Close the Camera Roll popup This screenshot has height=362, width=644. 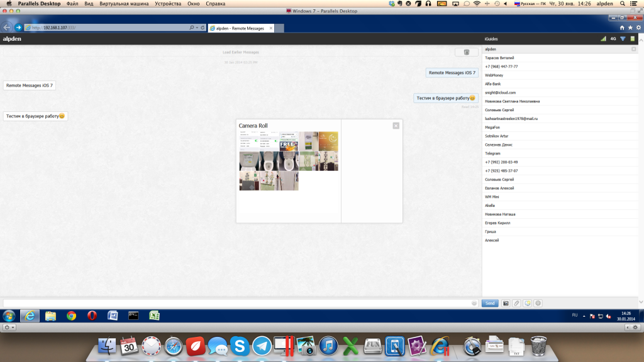(396, 126)
